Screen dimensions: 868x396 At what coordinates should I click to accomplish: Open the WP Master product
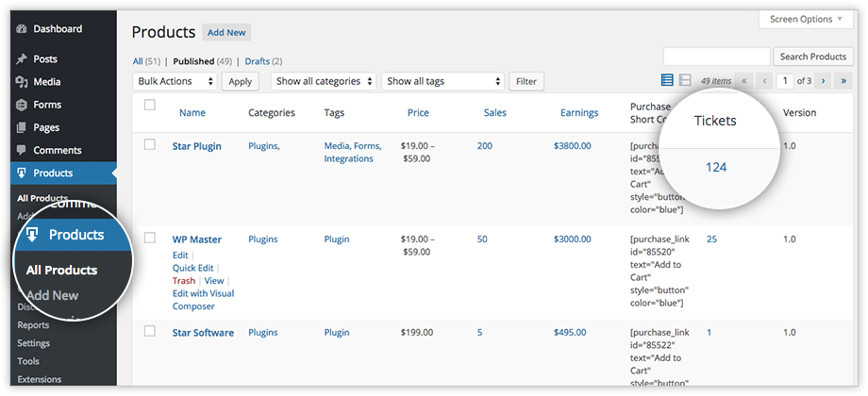coord(196,240)
